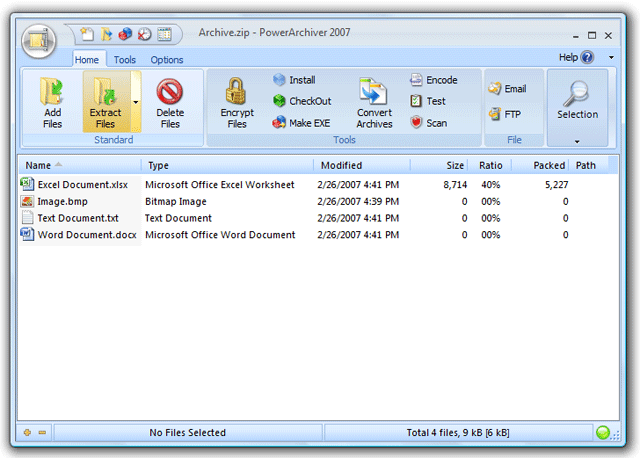Click the Install tool
640x458 pixels.
(x=294, y=80)
